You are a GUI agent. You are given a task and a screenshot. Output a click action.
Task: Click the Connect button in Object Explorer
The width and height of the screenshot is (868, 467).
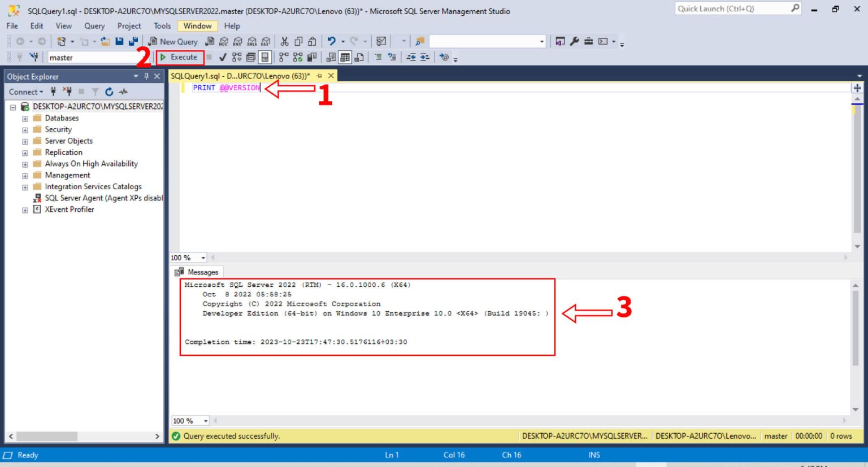pyautogui.click(x=25, y=91)
